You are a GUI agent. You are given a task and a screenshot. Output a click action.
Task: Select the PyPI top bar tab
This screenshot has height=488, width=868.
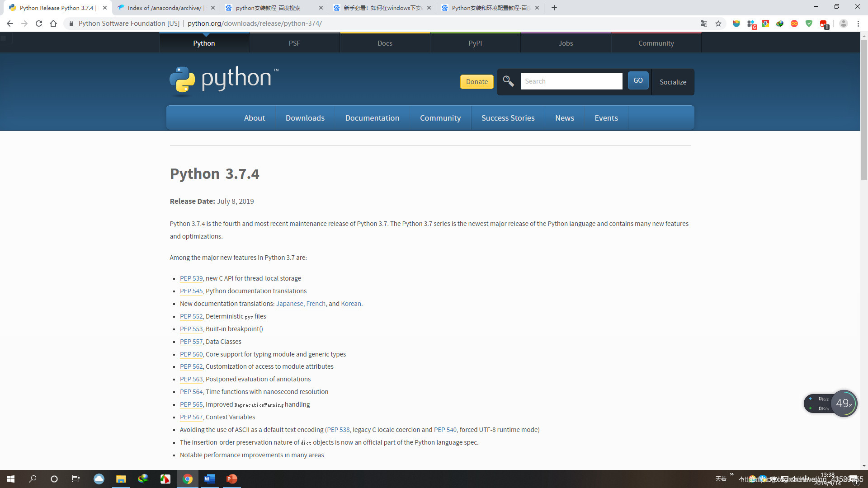tap(475, 43)
